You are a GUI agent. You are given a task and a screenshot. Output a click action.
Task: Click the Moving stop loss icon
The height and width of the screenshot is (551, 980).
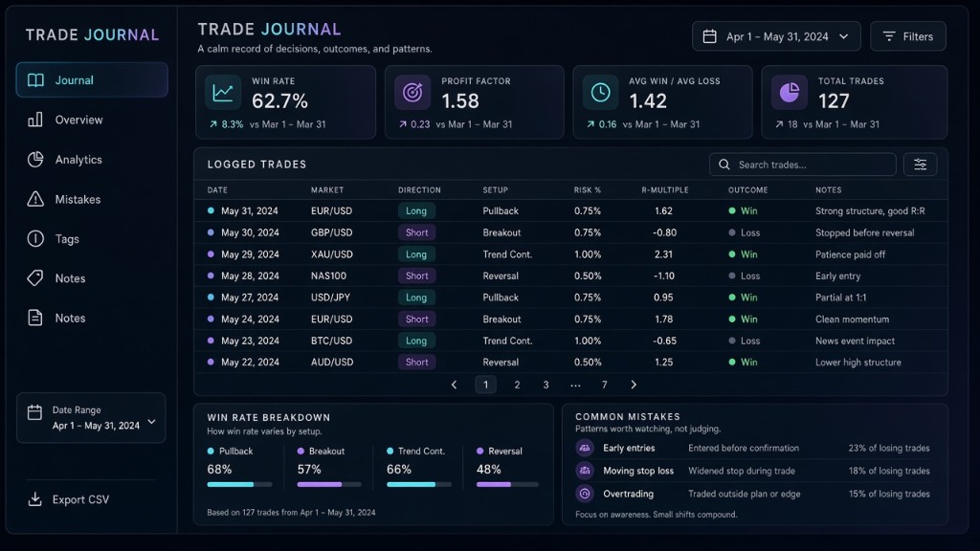pyautogui.click(x=585, y=471)
